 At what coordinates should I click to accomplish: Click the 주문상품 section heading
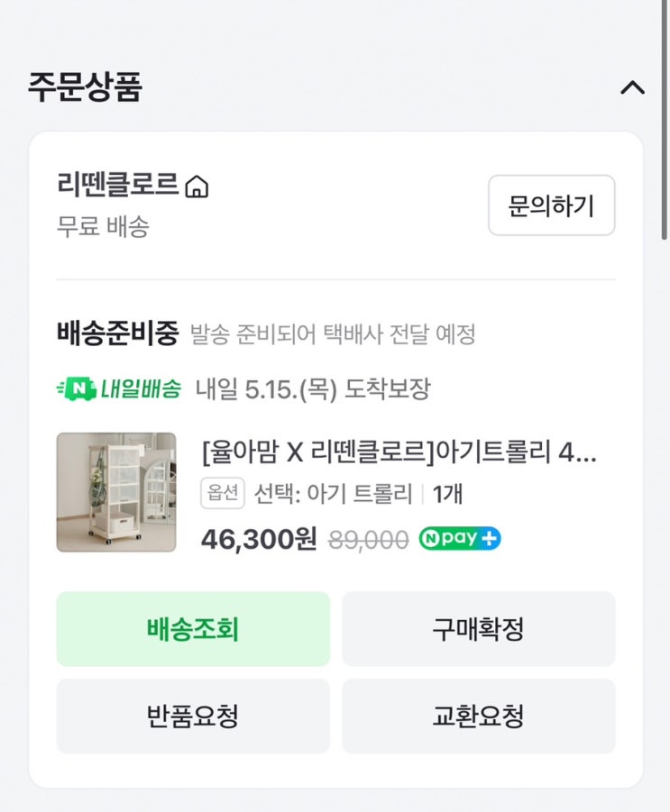coord(85,87)
